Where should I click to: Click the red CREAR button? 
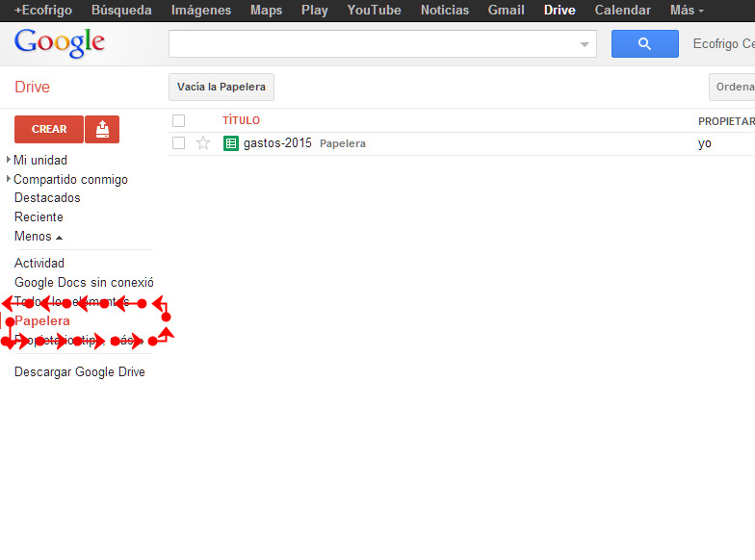tap(49, 129)
